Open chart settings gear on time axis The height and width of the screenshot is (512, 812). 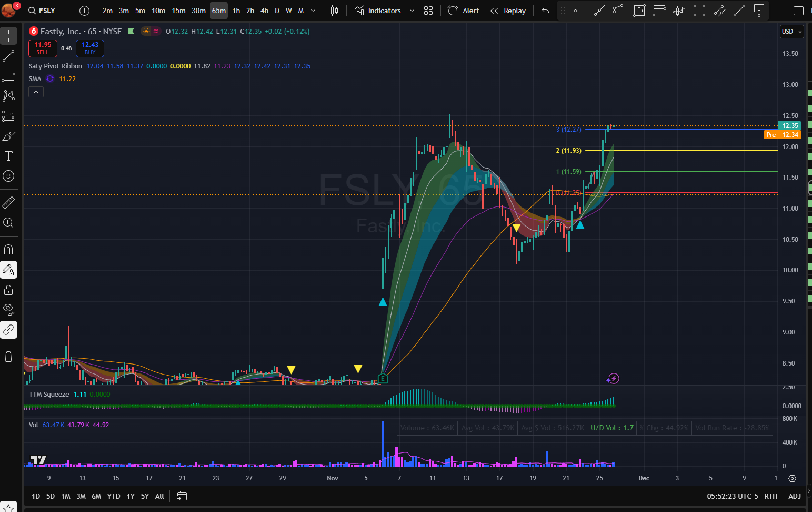[792, 478]
